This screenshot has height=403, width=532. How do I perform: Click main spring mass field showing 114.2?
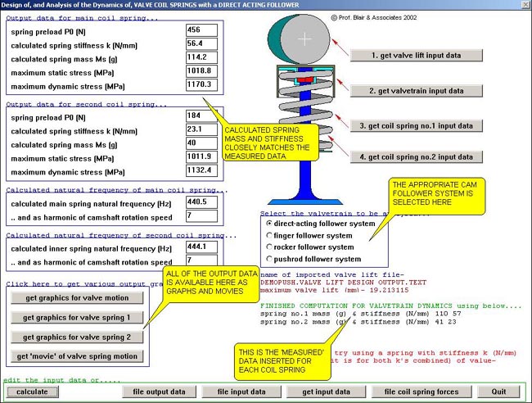click(201, 57)
